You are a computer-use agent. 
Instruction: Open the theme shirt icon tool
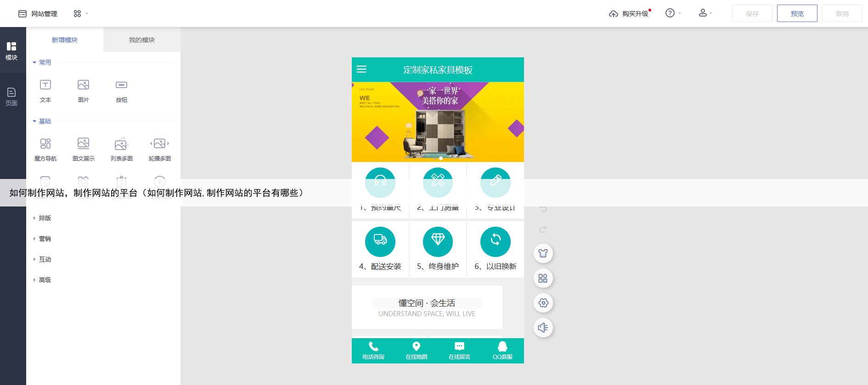pos(543,253)
